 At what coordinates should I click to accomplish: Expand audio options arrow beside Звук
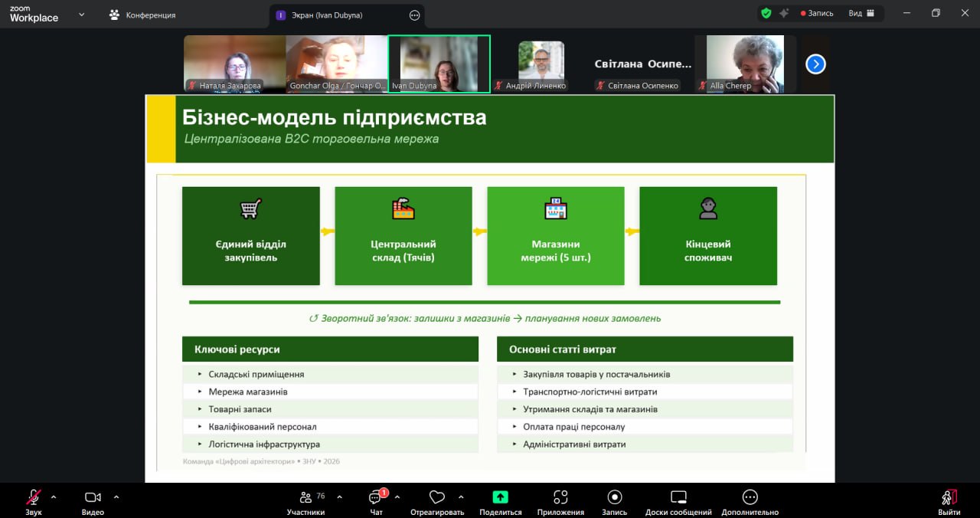tap(57, 497)
